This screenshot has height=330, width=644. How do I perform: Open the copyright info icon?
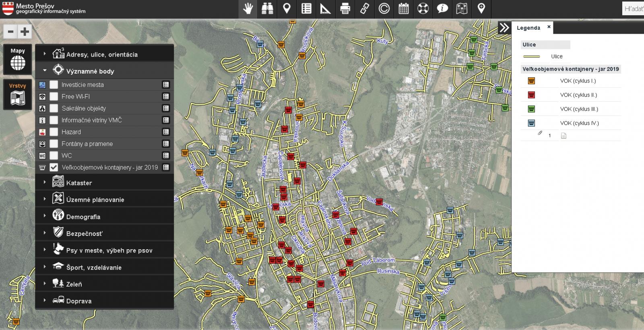(384, 8)
